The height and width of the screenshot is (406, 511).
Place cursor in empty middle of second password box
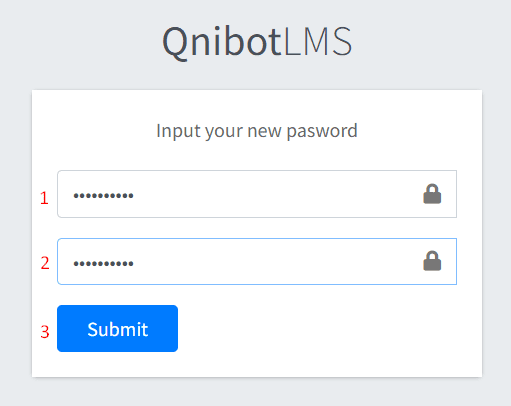click(x=267, y=261)
